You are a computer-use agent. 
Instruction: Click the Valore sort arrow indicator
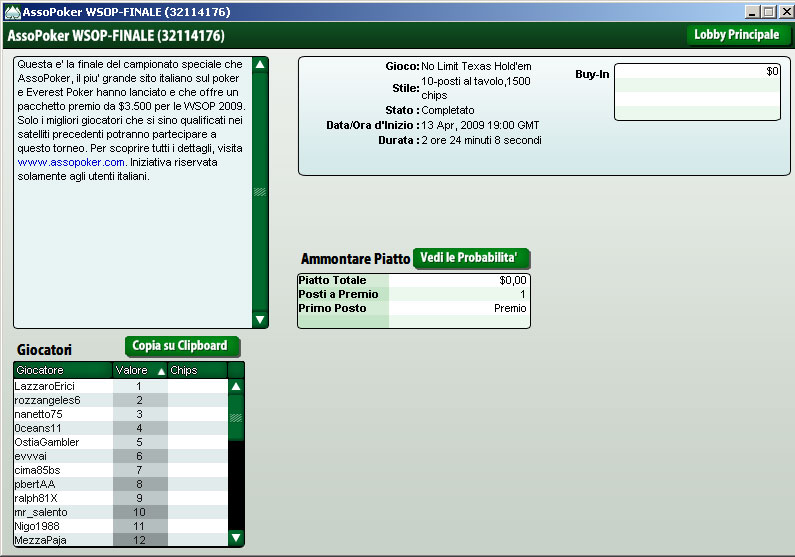(161, 372)
